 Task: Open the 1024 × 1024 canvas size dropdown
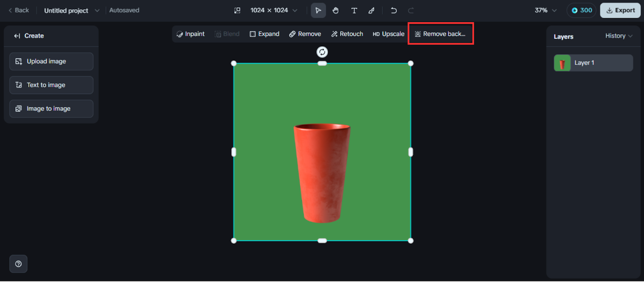pyautogui.click(x=274, y=11)
